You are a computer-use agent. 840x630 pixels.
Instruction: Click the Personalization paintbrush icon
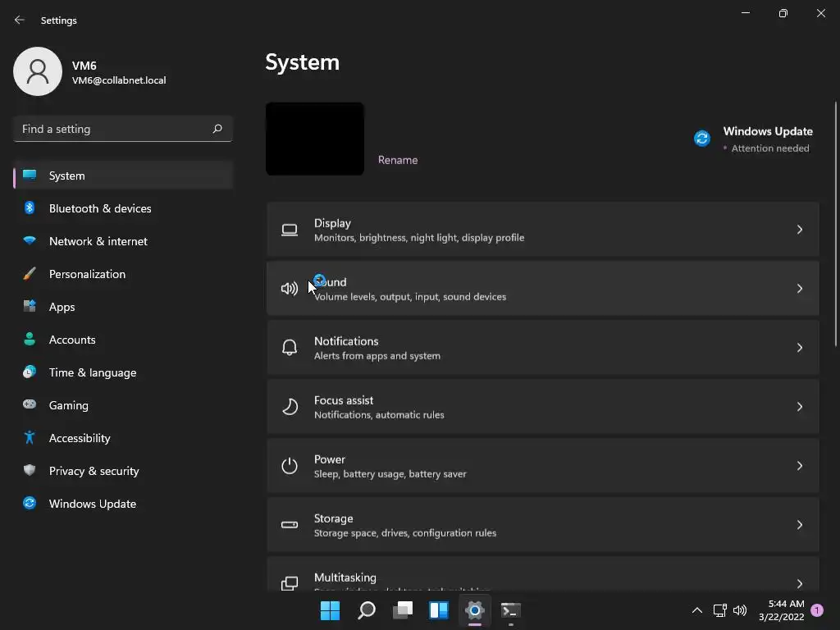click(30, 274)
